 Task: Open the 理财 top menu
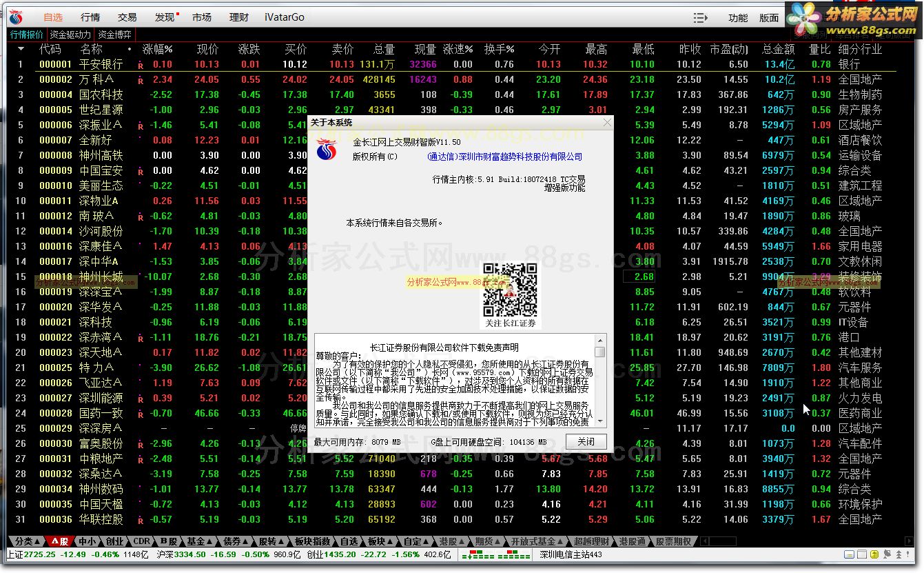click(239, 17)
